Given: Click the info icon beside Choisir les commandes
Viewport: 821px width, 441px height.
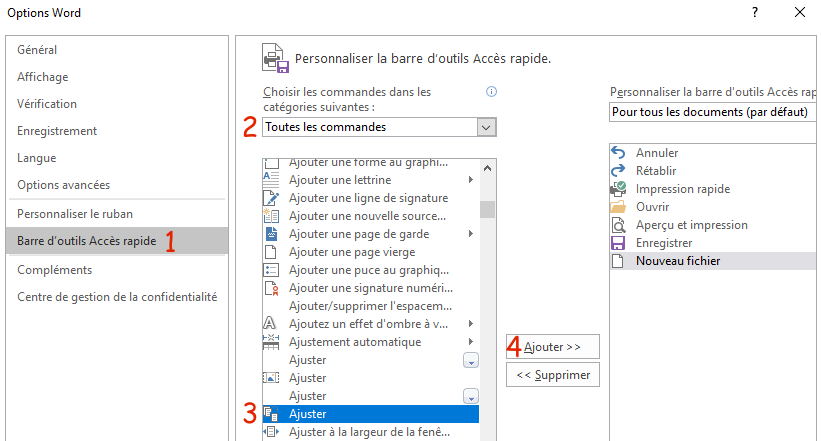Looking at the screenshot, I should 491,92.
